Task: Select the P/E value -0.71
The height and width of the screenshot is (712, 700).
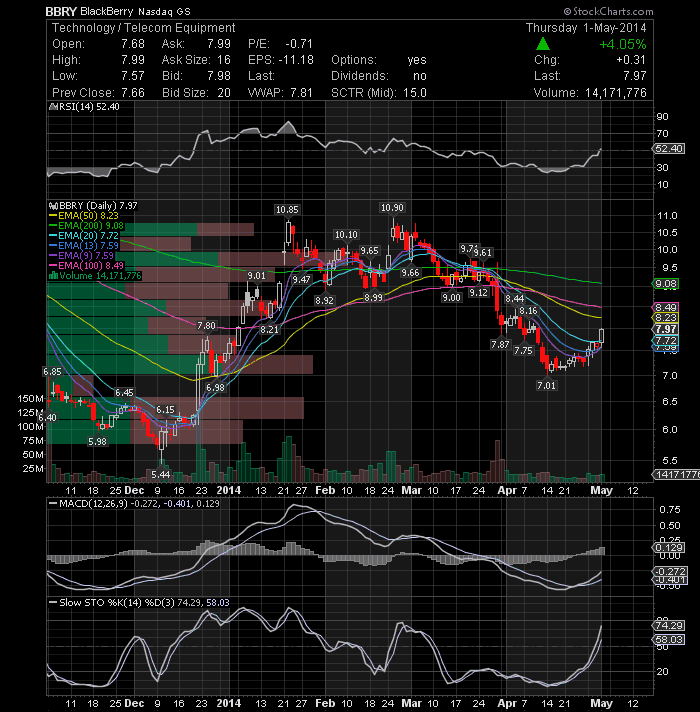Action: 299,44
